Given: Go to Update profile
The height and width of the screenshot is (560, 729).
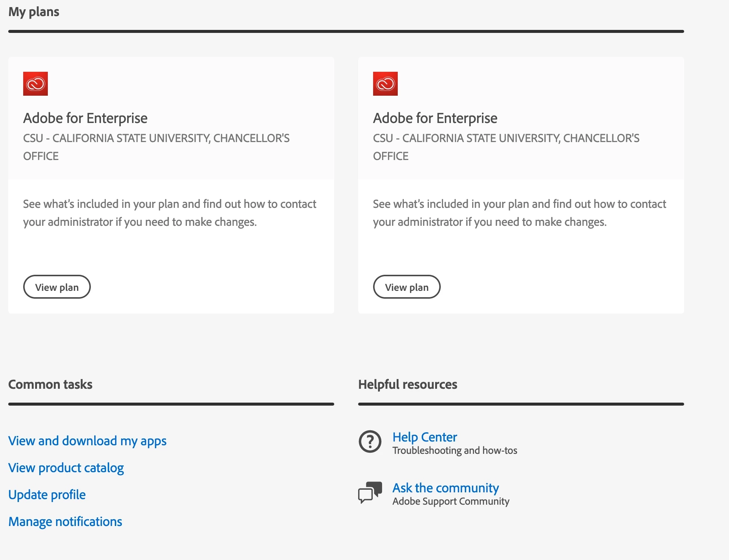Looking at the screenshot, I should (x=47, y=495).
